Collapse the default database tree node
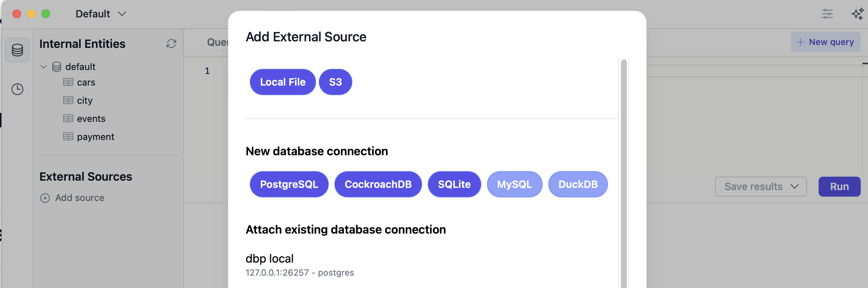This screenshot has width=868, height=288. tap(44, 67)
